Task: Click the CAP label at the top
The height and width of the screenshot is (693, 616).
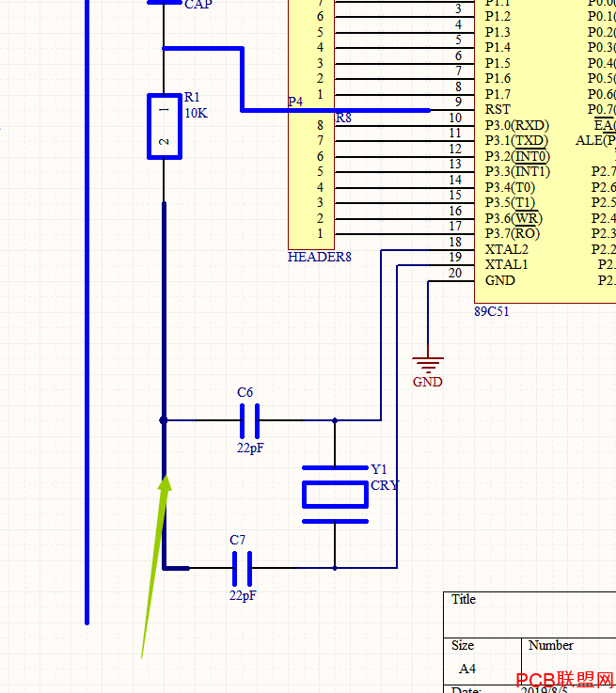Action: (x=198, y=5)
